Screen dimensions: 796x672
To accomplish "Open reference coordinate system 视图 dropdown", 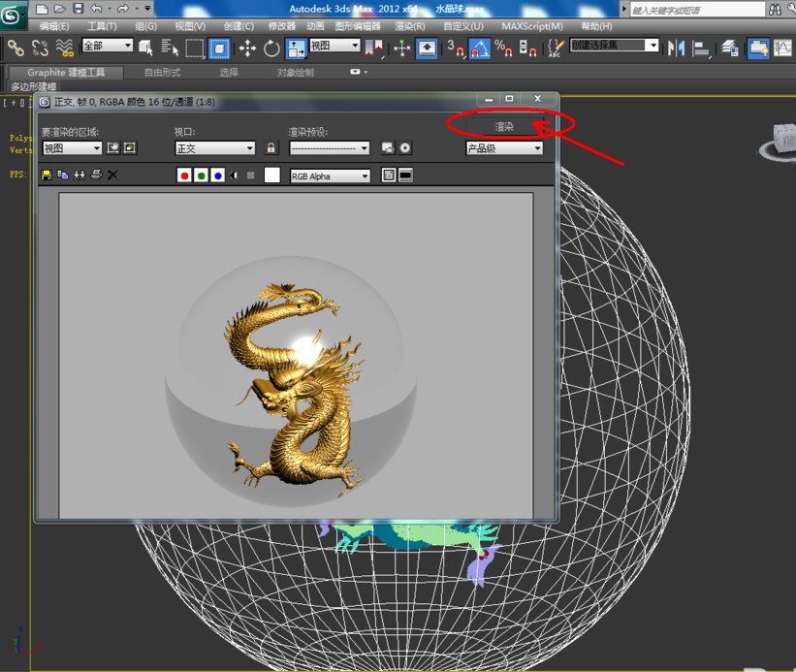I will (x=334, y=46).
